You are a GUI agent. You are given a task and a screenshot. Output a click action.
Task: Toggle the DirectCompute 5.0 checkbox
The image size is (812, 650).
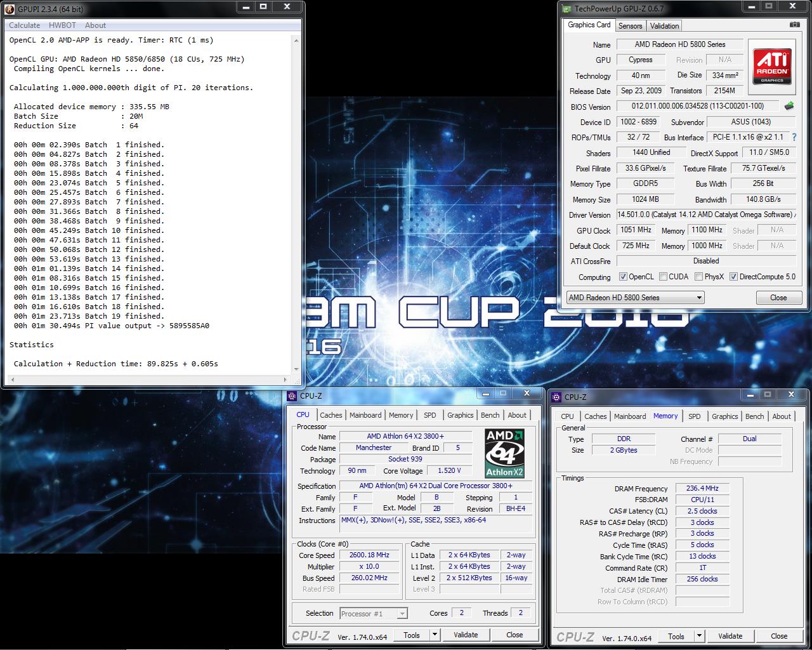[733, 277]
